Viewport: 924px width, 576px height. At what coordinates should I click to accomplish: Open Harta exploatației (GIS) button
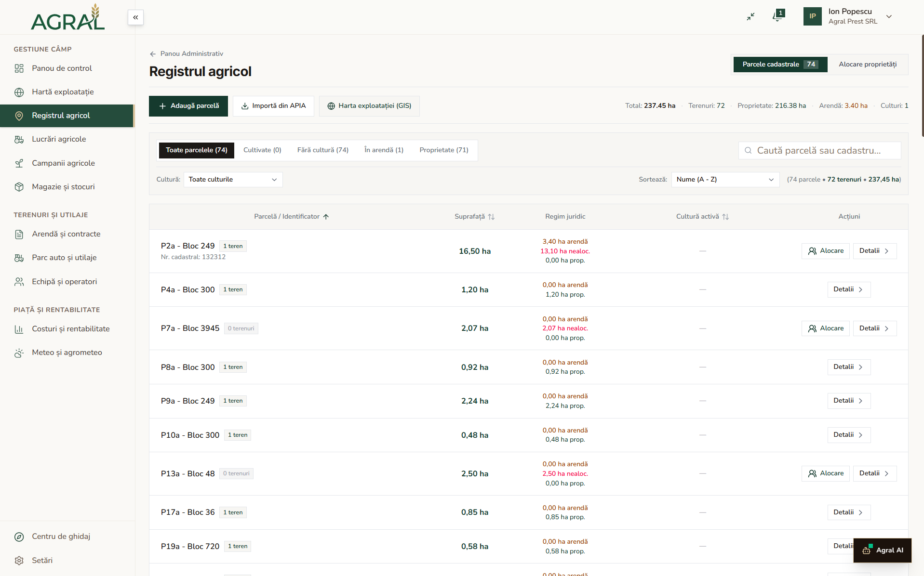369,106
